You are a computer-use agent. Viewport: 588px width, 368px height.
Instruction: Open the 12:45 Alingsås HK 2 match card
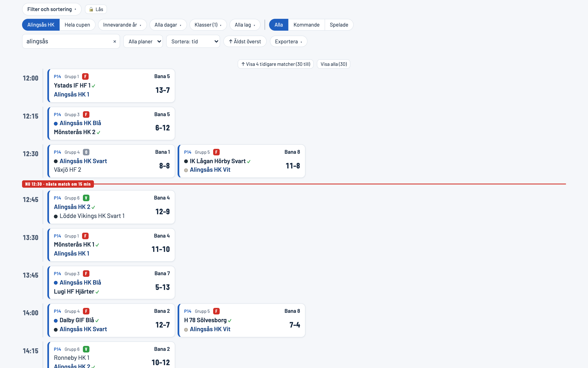point(111,207)
